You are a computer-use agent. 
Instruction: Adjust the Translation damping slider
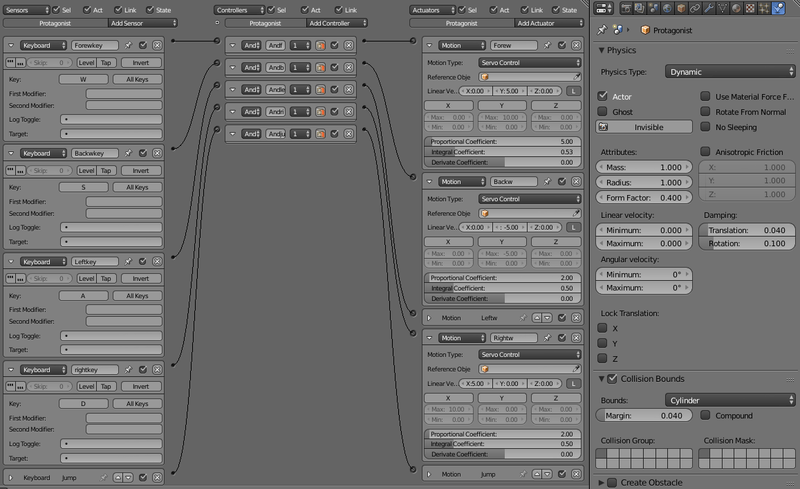point(747,230)
